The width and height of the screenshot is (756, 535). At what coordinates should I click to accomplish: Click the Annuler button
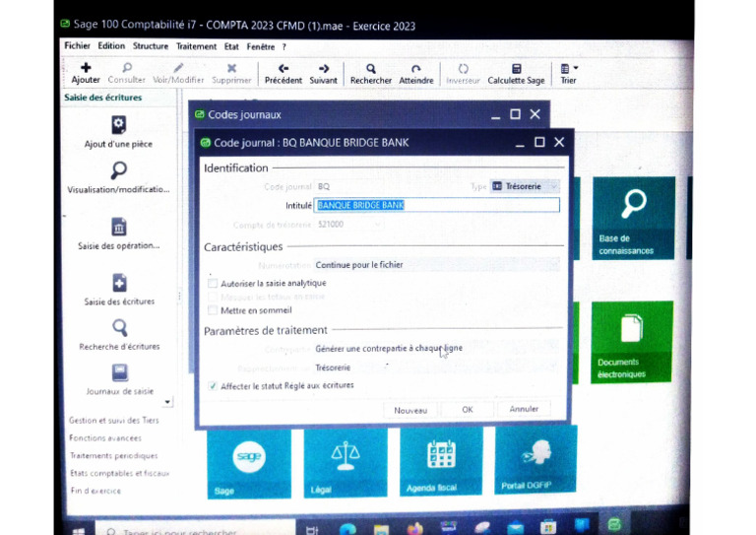pos(524,409)
